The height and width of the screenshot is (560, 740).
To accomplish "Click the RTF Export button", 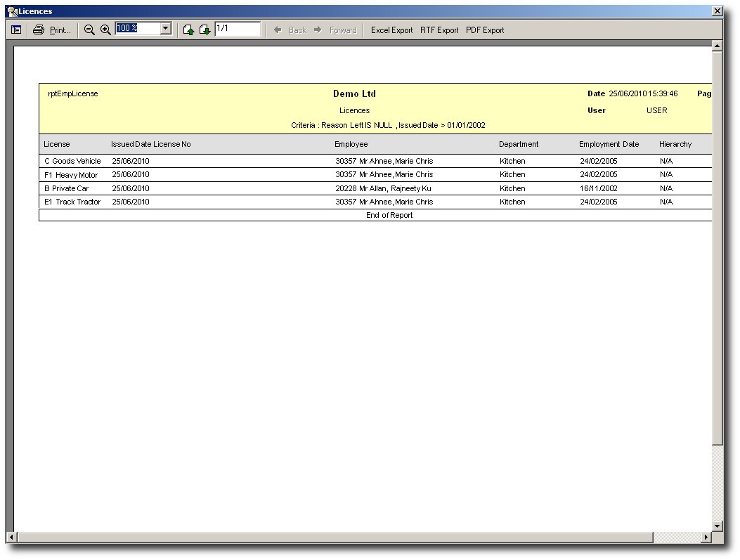I will (439, 30).
